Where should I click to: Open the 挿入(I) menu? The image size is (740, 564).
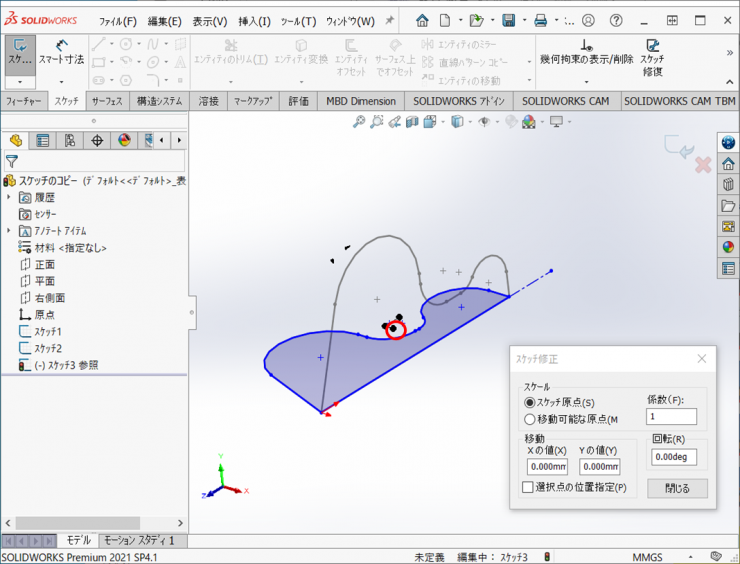point(253,21)
